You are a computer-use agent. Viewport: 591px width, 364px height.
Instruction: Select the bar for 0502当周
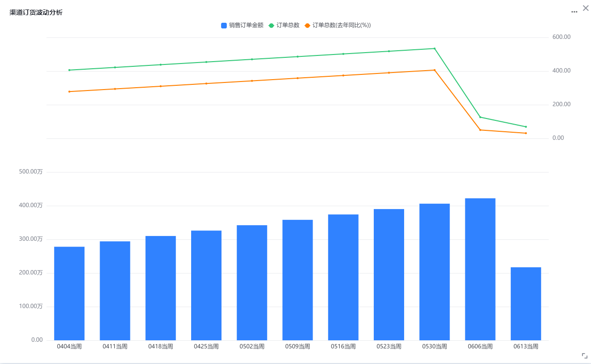tap(252, 282)
